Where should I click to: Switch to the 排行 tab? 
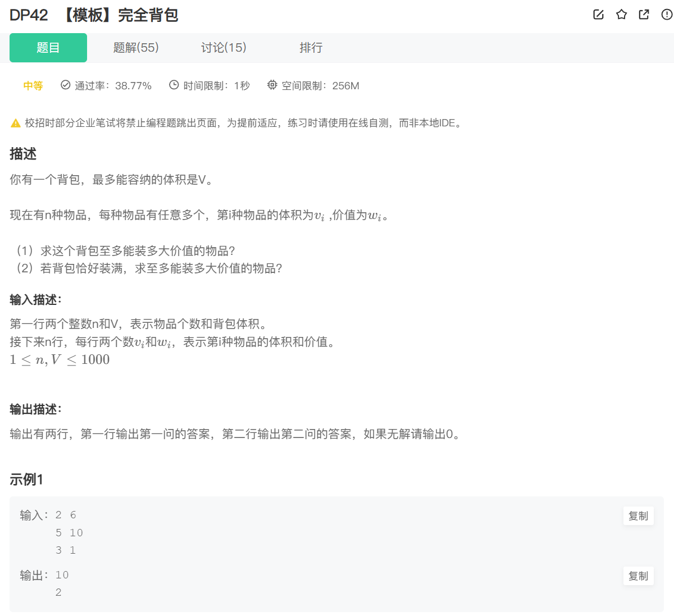(x=311, y=48)
